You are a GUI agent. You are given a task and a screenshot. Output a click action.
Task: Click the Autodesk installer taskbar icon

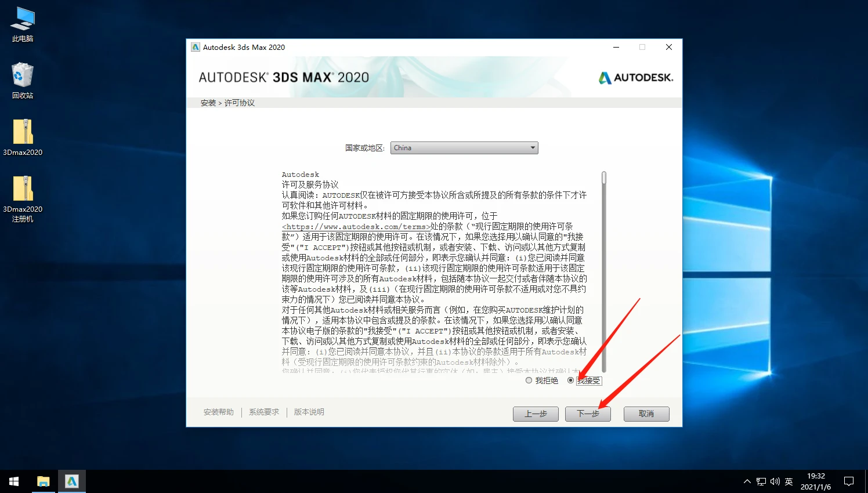(x=72, y=481)
